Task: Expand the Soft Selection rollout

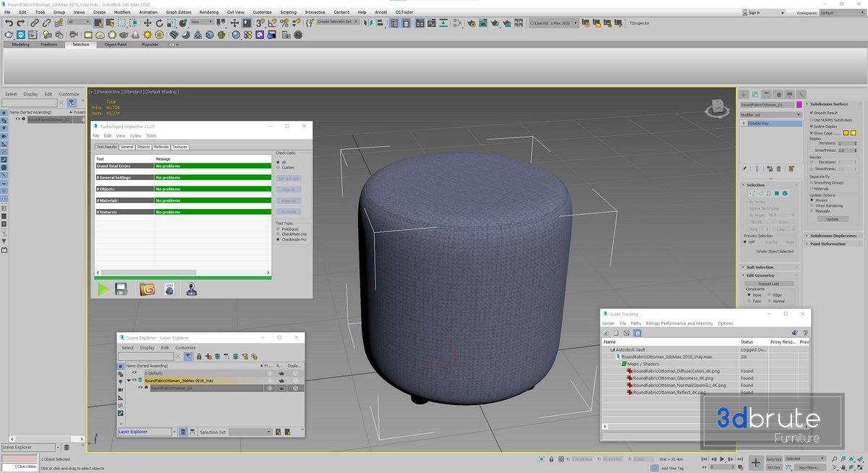Action: pyautogui.click(x=759, y=267)
